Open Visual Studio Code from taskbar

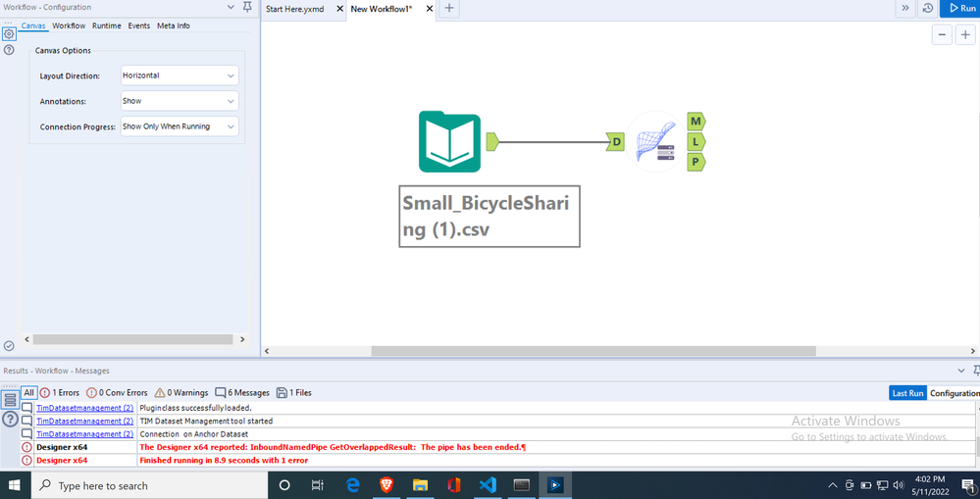[x=488, y=485]
